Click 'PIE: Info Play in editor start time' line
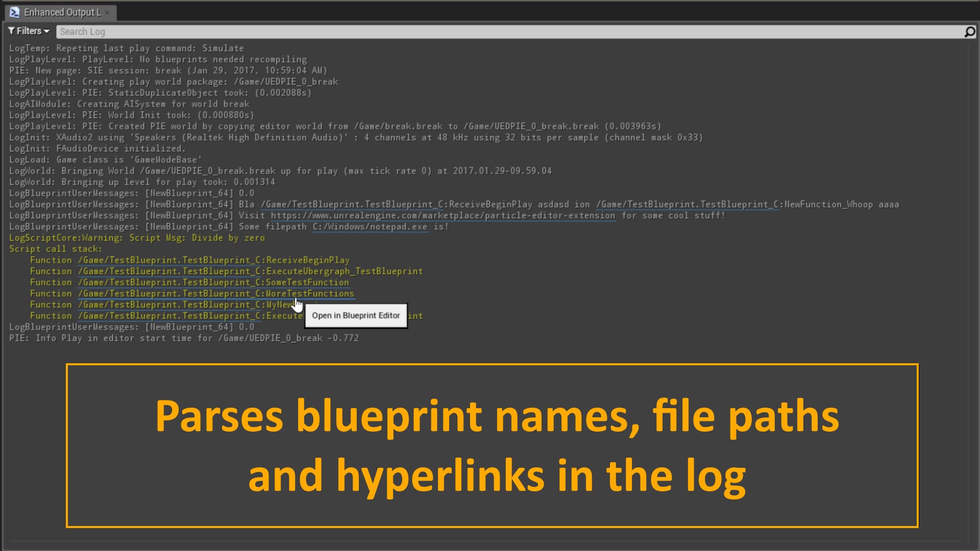 (x=184, y=338)
